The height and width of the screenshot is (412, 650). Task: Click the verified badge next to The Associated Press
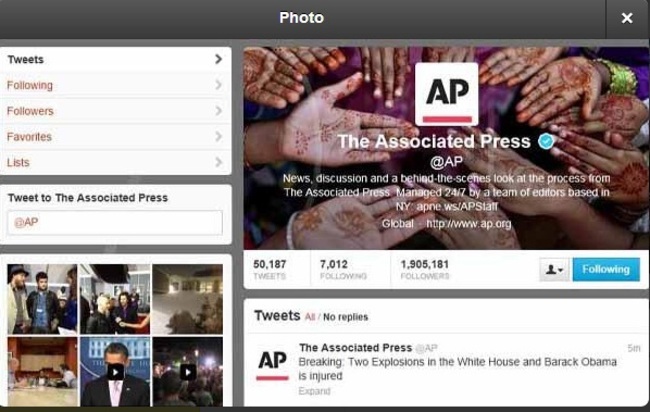(546, 141)
